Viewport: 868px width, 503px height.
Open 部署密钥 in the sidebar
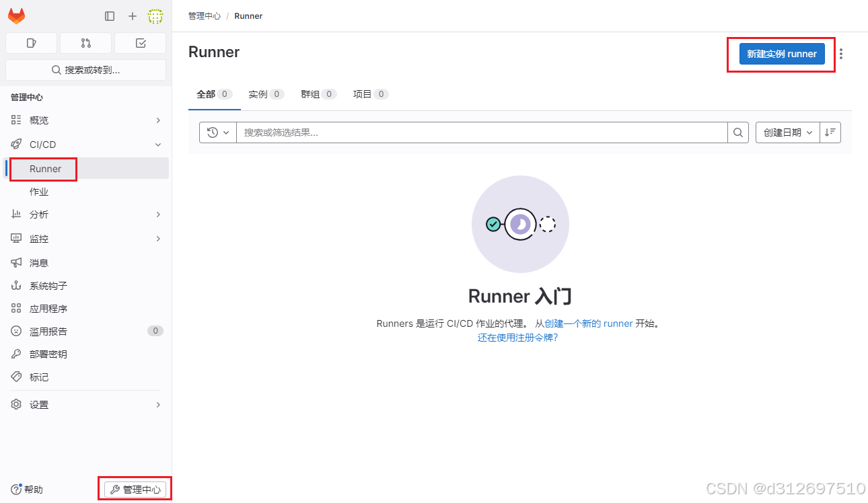tap(85, 354)
